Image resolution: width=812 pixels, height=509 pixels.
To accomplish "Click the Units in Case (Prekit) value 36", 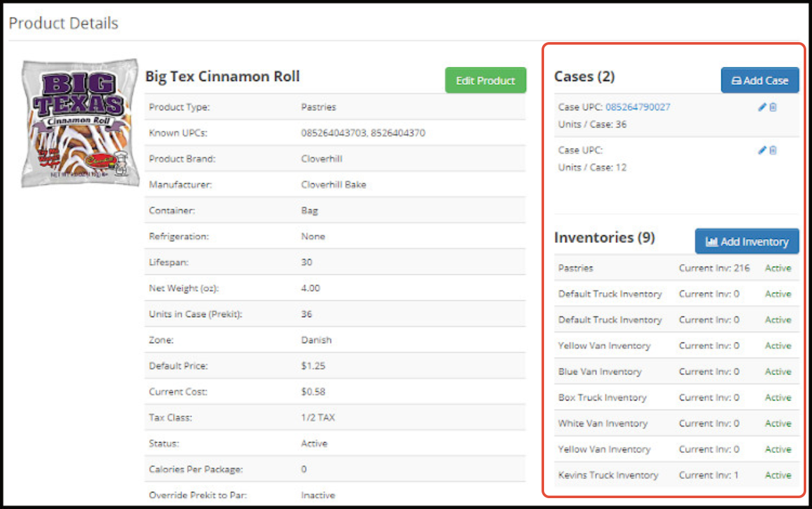I will point(307,314).
